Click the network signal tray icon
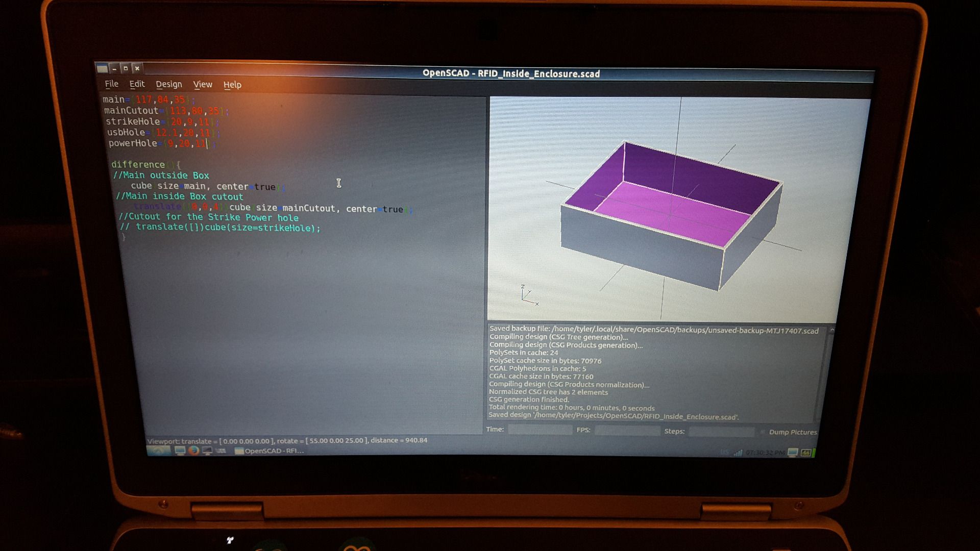Screen dimensions: 980x551 tap(738, 453)
